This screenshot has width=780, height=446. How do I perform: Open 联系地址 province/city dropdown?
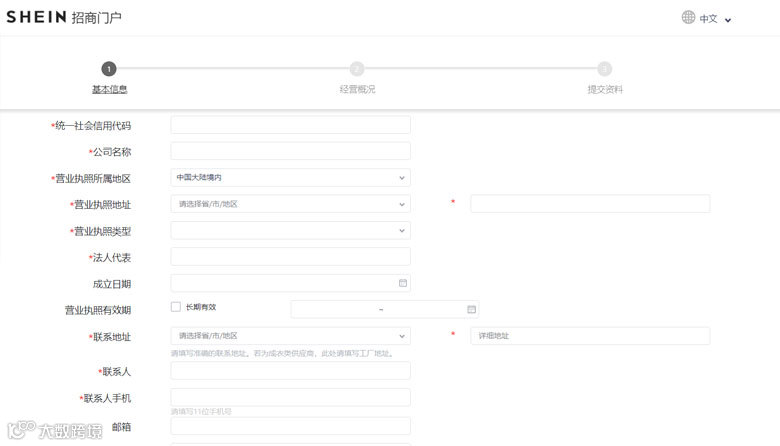(291, 336)
